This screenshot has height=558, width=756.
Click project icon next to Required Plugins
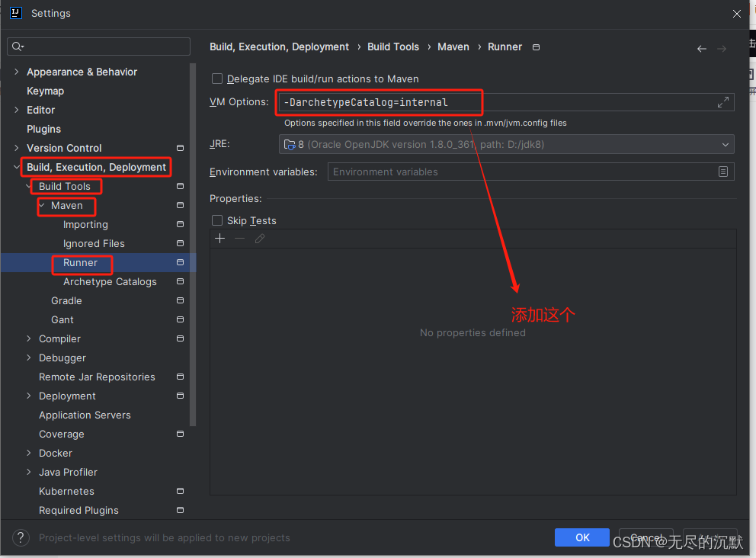181,510
